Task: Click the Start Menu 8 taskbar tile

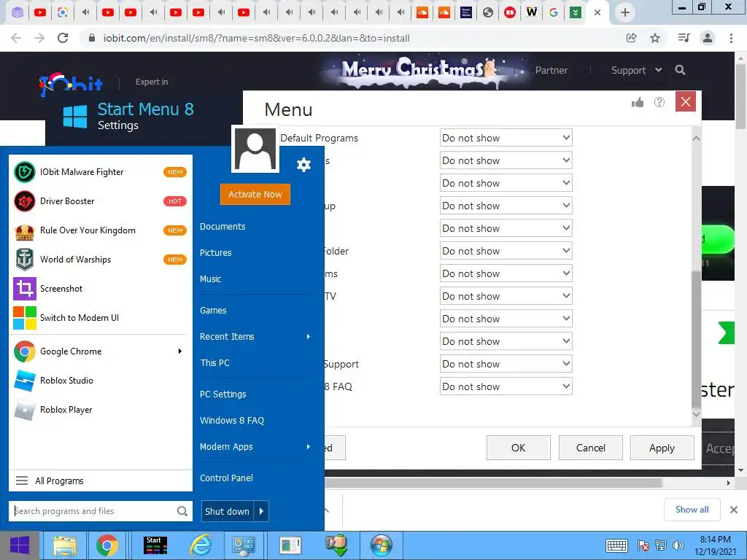Action: point(155,545)
